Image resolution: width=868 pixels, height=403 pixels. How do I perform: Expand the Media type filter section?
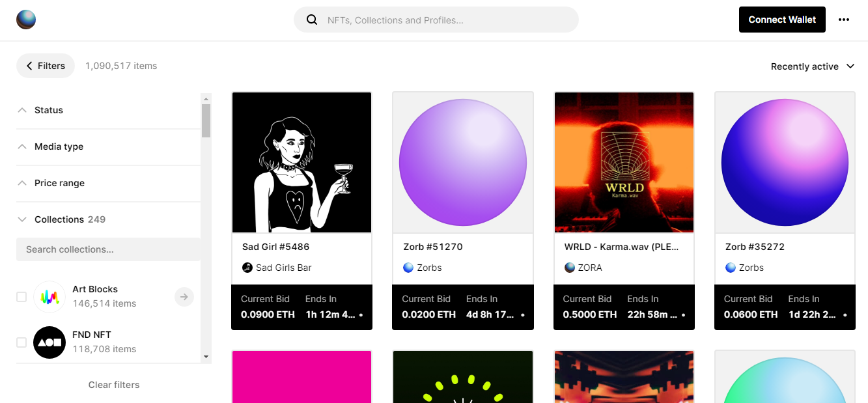(x=59, y=146)
